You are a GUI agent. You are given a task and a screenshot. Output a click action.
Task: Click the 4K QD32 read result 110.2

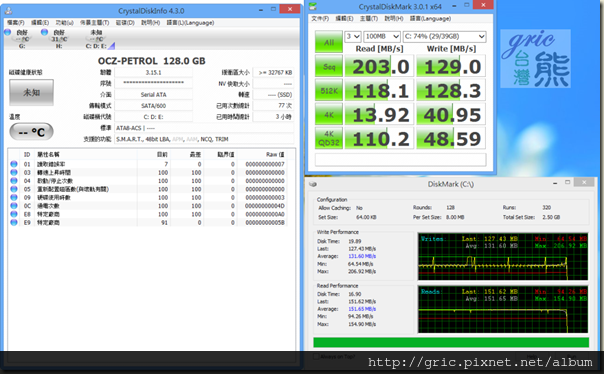(x=379, y=138)
